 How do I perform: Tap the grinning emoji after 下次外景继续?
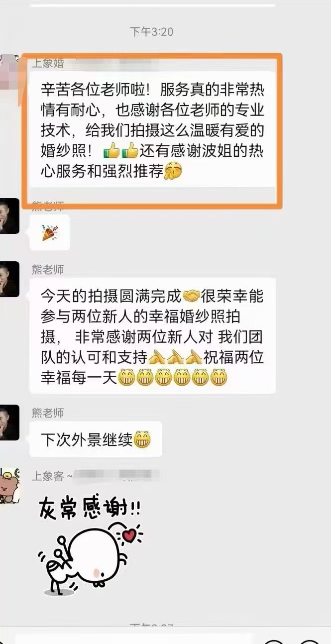pyautogui.click(x=142, y=439)
